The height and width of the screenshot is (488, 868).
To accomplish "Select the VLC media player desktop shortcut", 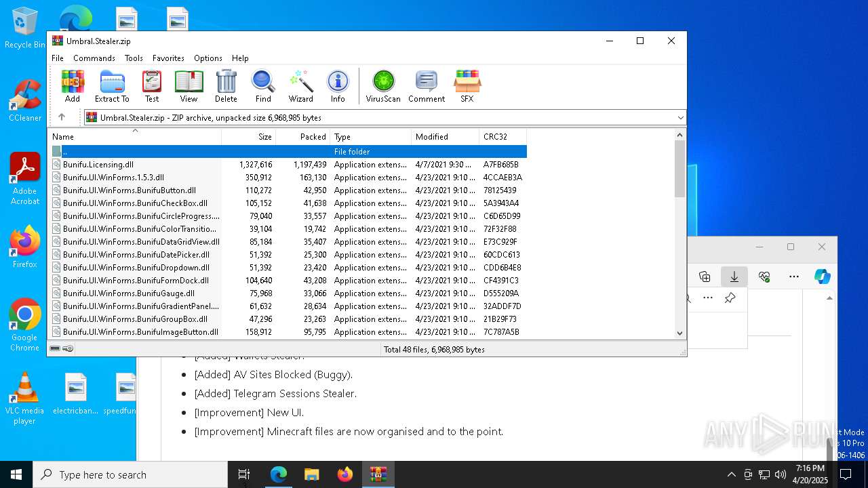I will point(24,399).
